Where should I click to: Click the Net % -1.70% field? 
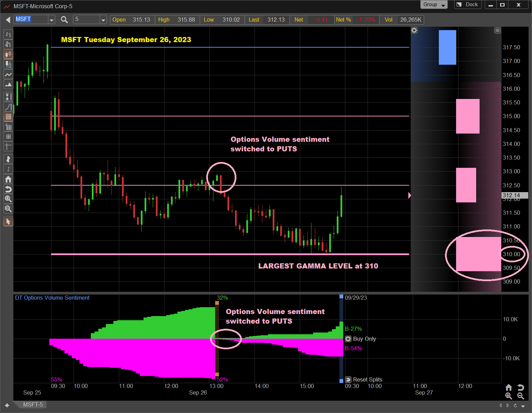(x=356, y=20)
